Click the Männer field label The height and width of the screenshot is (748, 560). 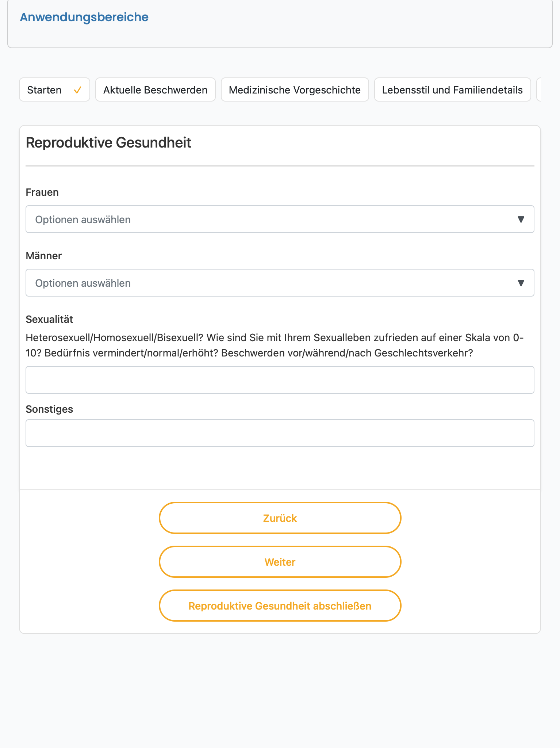click(x=44, y=256)
